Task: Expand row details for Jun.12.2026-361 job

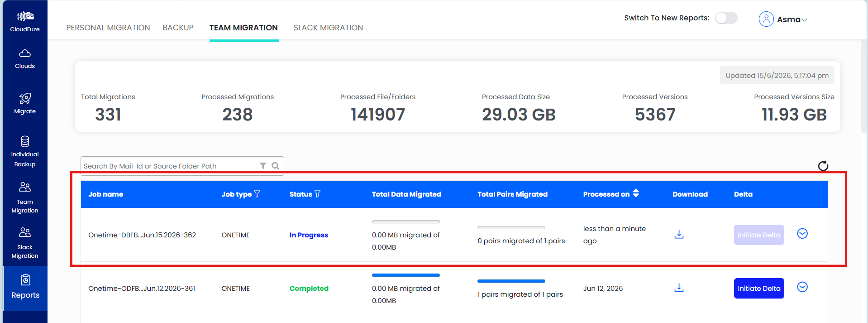Action: point(802,287)
